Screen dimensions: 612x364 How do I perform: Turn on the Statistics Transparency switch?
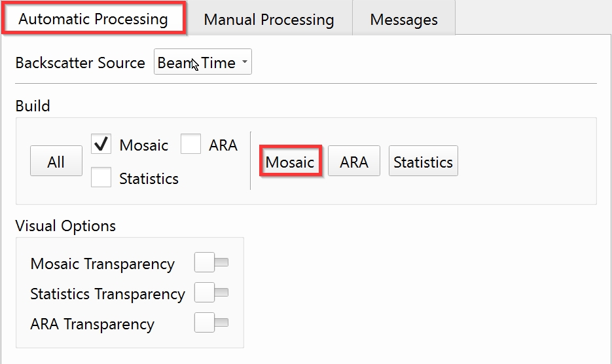[x=211, y=293]
